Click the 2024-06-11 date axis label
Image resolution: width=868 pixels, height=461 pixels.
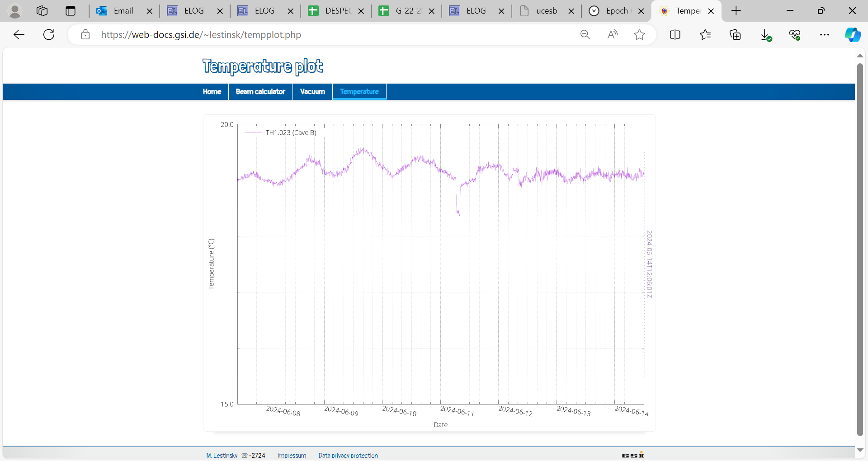click(x=457, y=411)
